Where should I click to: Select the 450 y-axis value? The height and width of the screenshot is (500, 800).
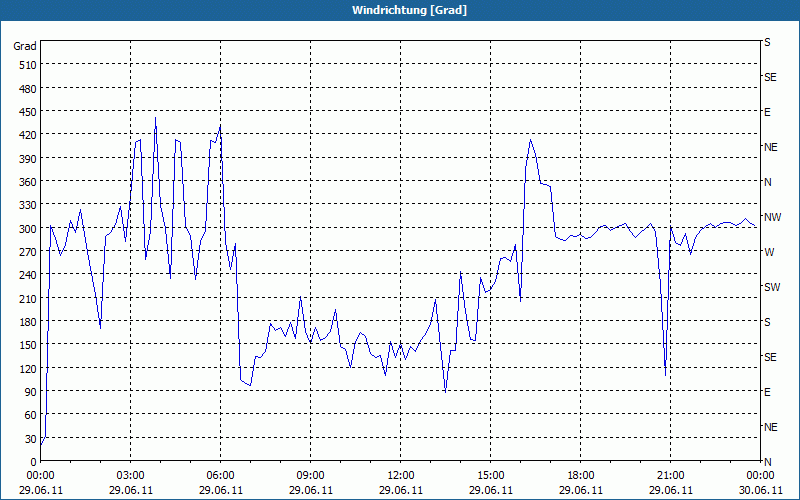[28, 112]
